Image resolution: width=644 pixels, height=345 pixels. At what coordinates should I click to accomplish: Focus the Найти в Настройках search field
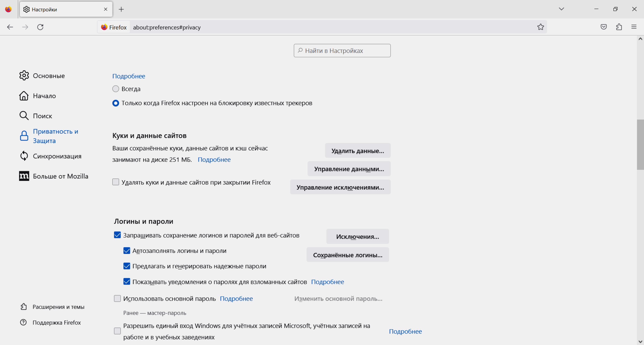tap(342, 51)
